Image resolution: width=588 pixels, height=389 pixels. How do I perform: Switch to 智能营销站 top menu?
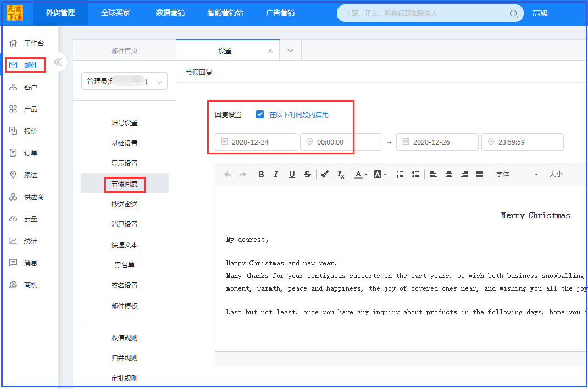225,13
